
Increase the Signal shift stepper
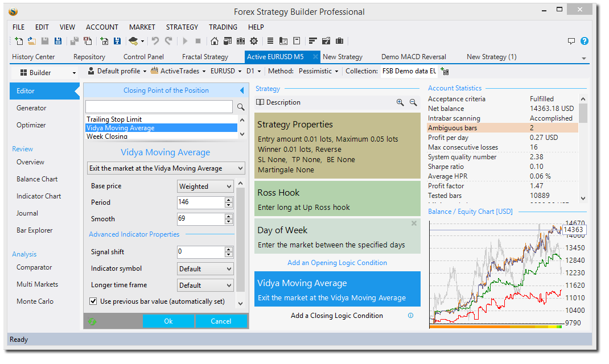(x=229, y=249)
